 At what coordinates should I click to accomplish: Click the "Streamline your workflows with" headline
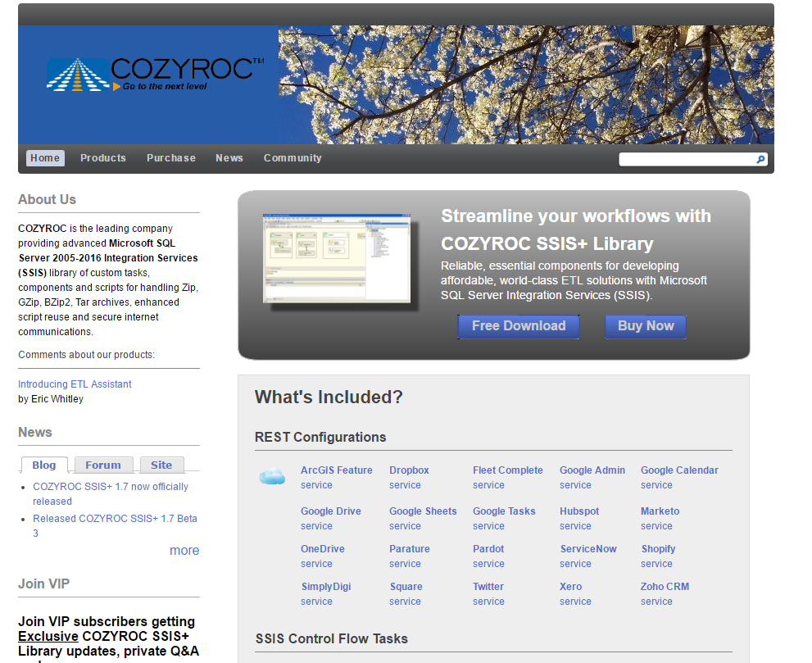click(576, 216)
